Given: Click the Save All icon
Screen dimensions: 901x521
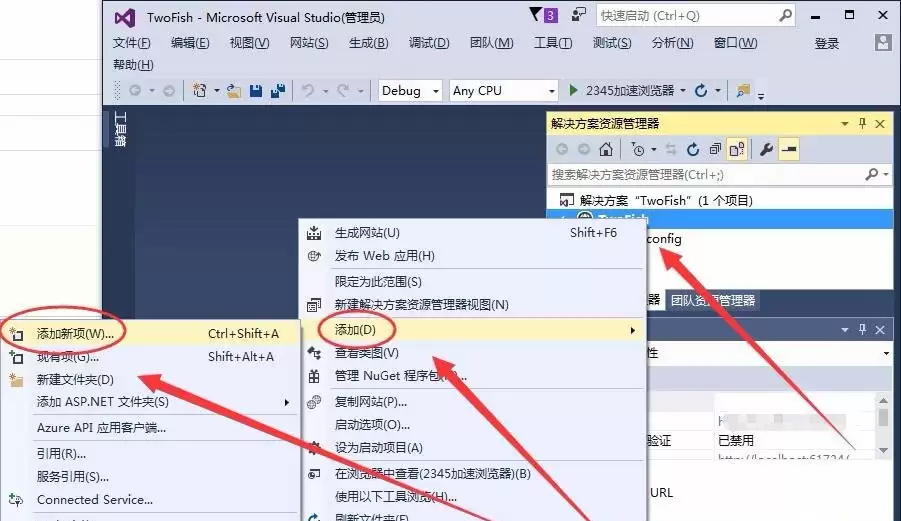Looking at the screenshot, I should pos(278,91).
